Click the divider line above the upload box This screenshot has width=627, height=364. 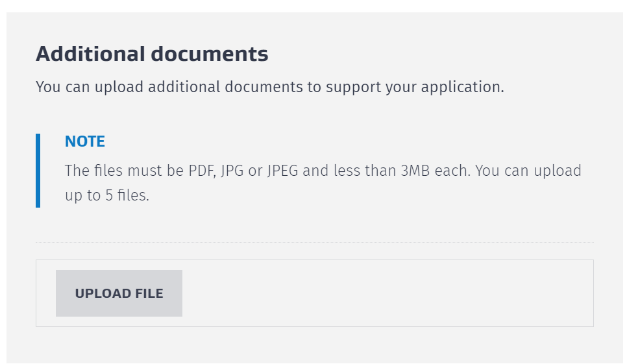pos(314,243)
